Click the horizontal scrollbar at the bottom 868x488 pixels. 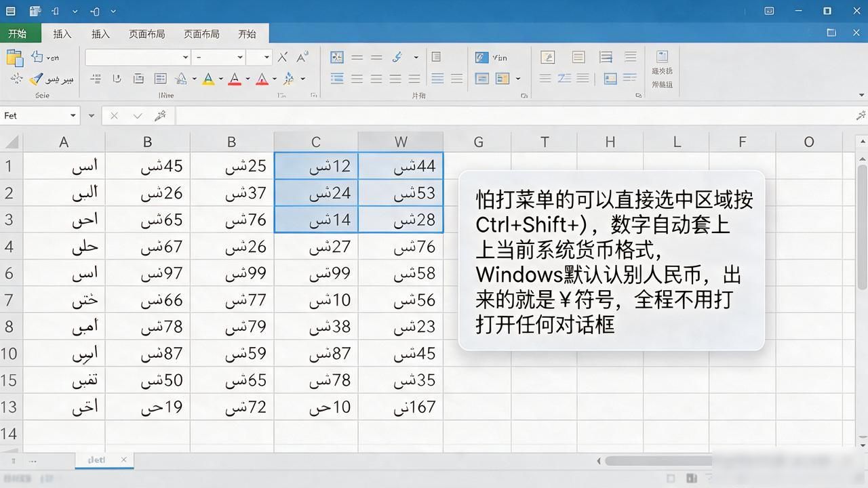point(658,461)
